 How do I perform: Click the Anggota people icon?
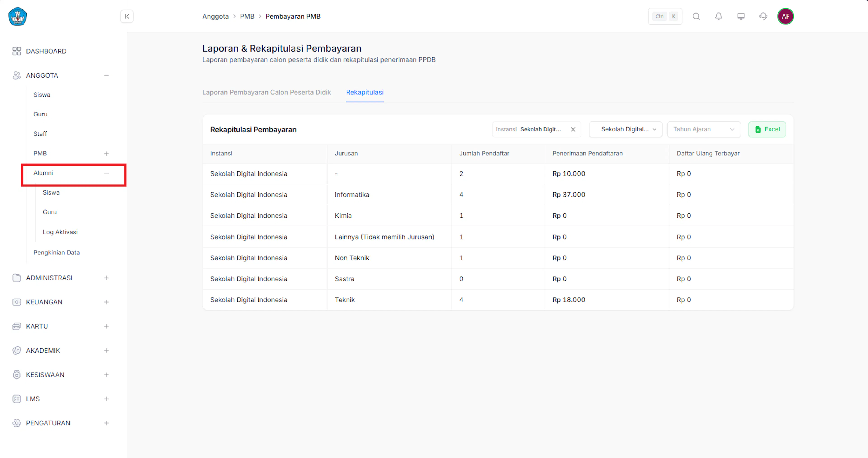click(x=17, y=75)
